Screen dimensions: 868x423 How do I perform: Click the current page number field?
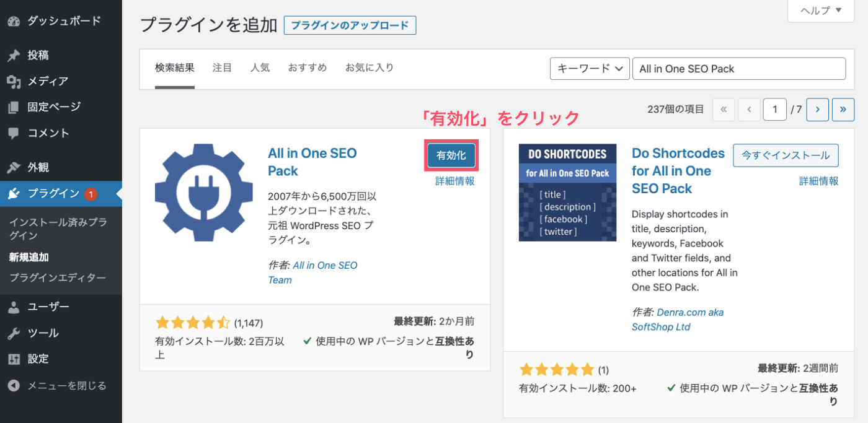pos(775,110)
